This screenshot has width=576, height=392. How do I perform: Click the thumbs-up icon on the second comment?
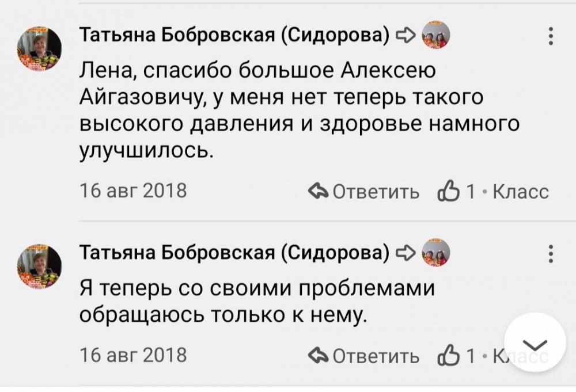click(x=447, y=356)
